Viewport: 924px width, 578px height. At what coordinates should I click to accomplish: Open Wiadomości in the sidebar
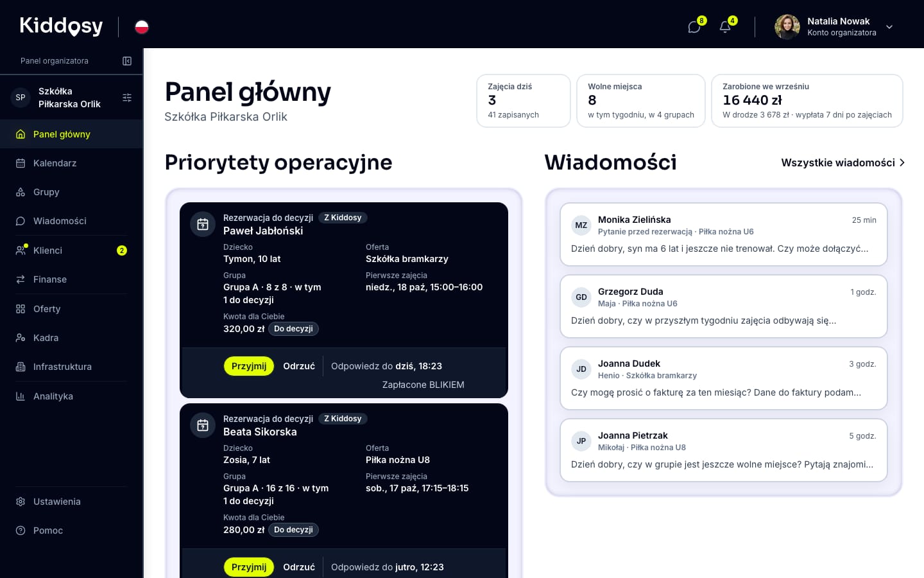71,221
